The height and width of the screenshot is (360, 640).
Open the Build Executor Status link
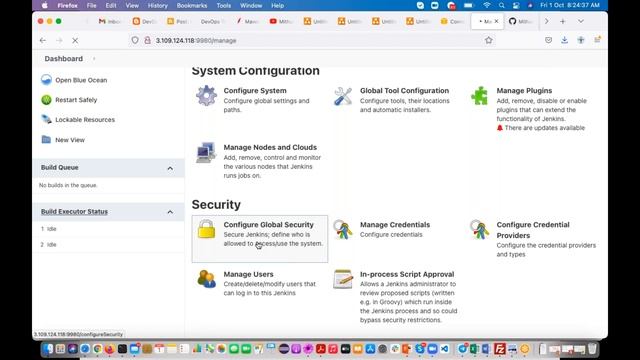tap(74, 211)
